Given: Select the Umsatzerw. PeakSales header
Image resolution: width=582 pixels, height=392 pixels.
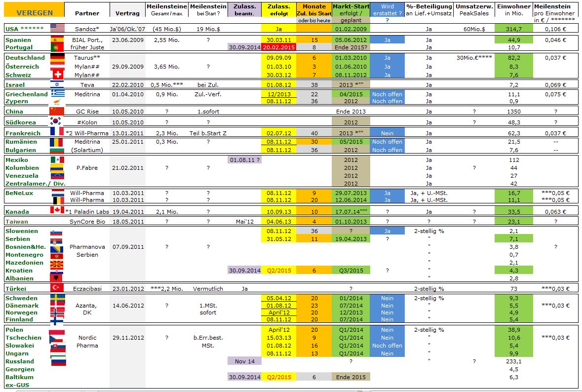Looking at the screenshot, I should coord(474,10).
